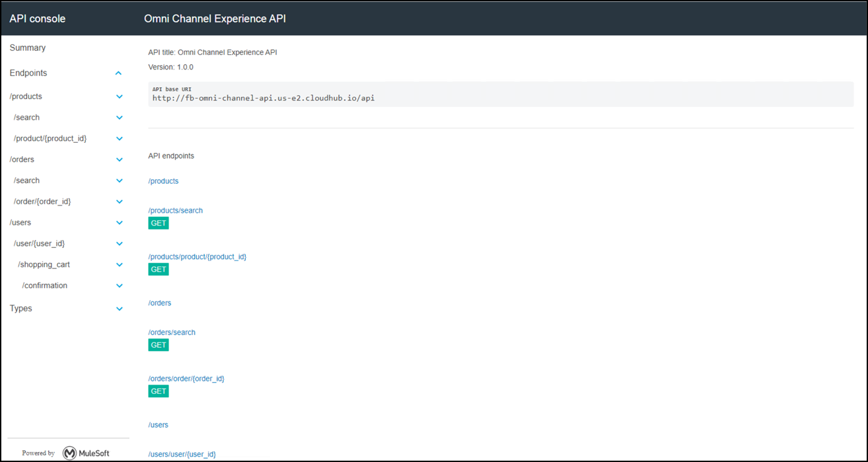Expand chevron beside /order/{order_id}
This screenshot has width=868, height=462.
click(120, 202)
